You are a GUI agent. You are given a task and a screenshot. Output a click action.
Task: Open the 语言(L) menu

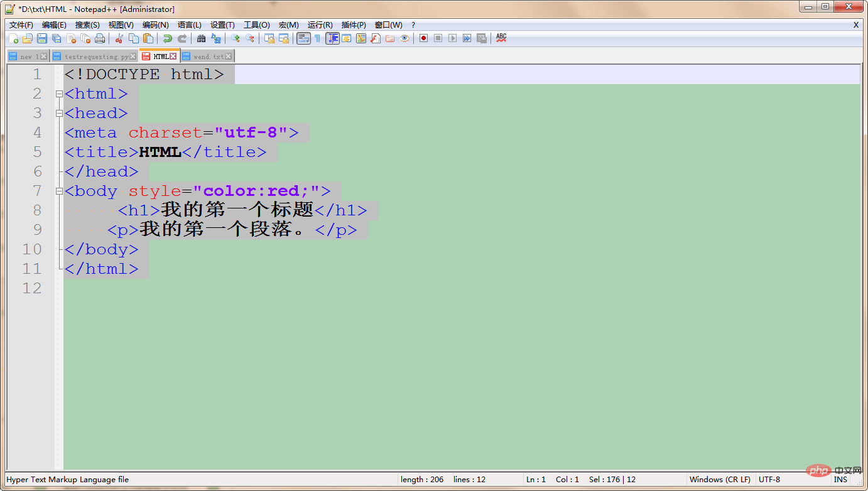(189, 25)
